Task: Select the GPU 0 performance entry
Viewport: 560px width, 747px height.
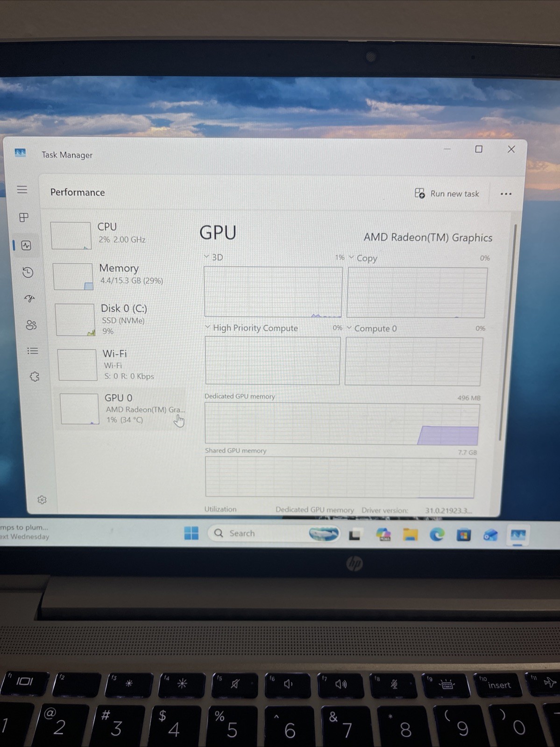Action: 121,408
